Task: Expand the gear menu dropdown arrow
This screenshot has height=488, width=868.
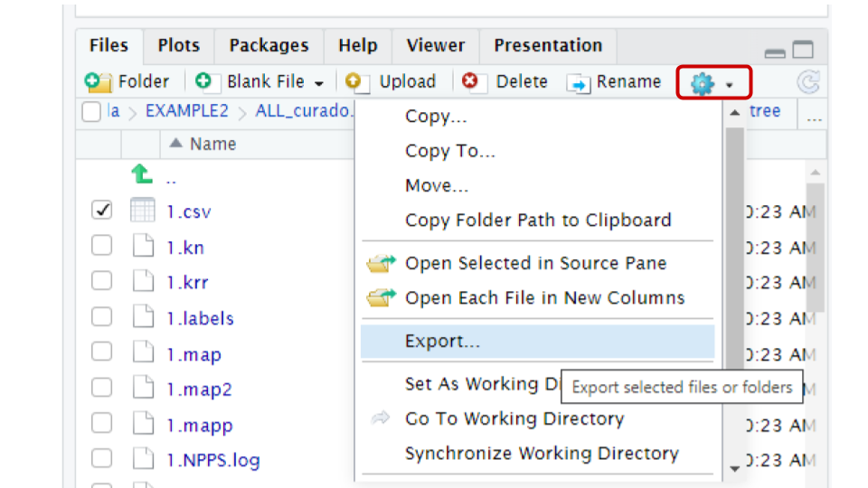Action: click(730, 85)
